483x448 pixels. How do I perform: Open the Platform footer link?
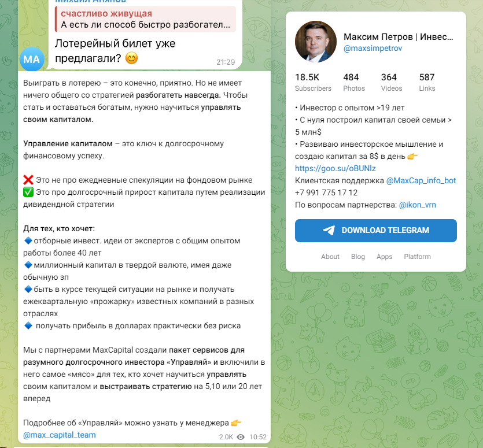click(x=417, y=257)
